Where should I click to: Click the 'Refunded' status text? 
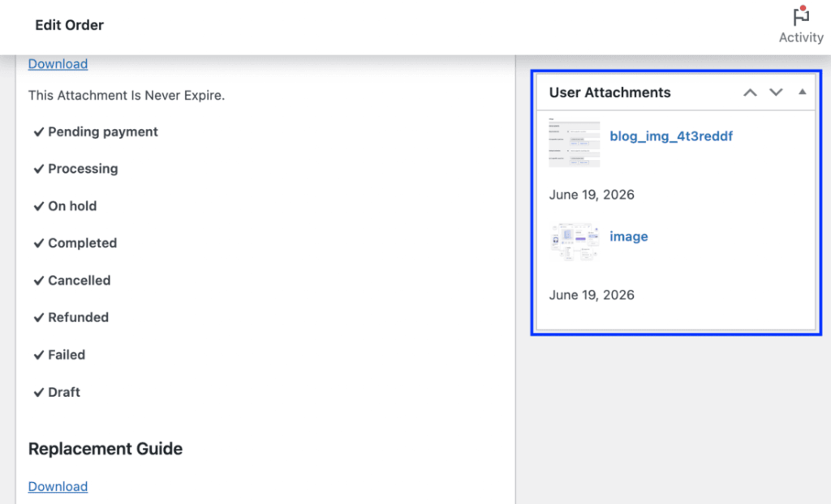coord(78,317)
